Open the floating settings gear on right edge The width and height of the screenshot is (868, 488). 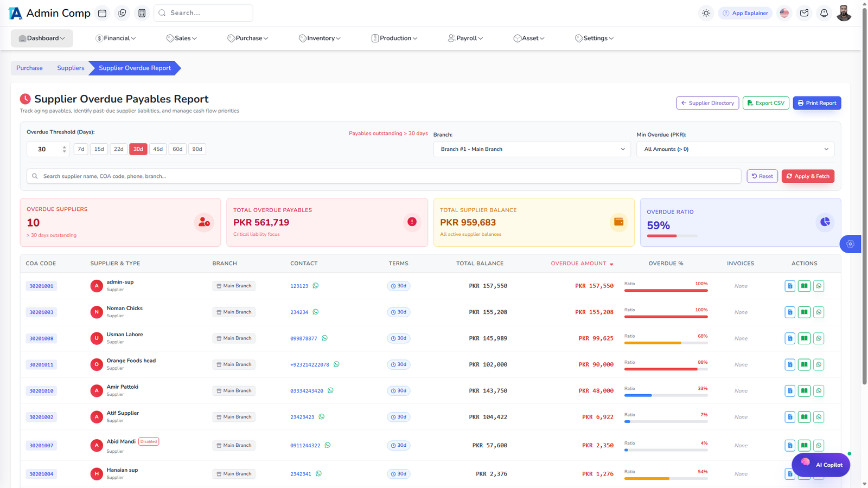pos(850,244)
